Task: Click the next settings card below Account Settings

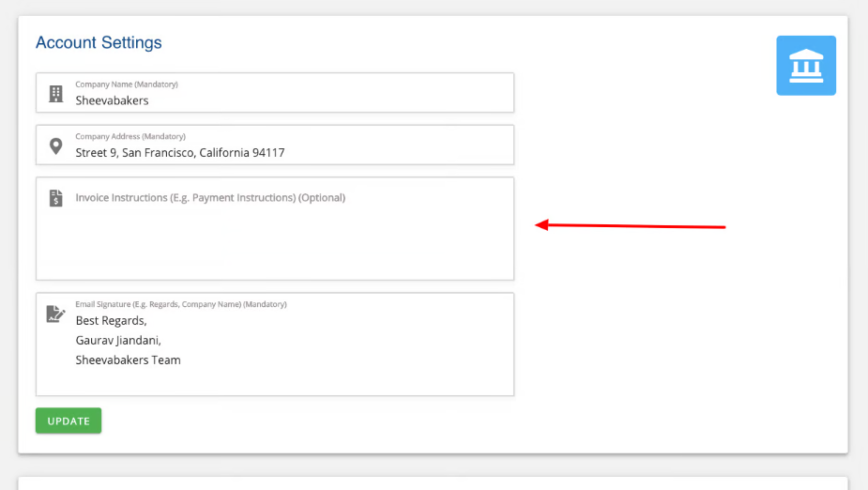Action: click(433, 482)
